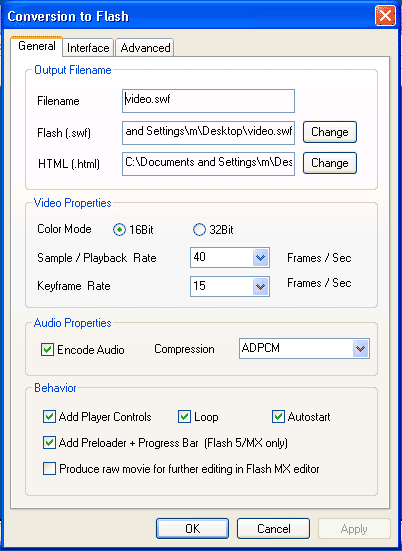Screen dimensions: 402x551
Task: Open the Advanced tab
Action: (x=145, y=47)
